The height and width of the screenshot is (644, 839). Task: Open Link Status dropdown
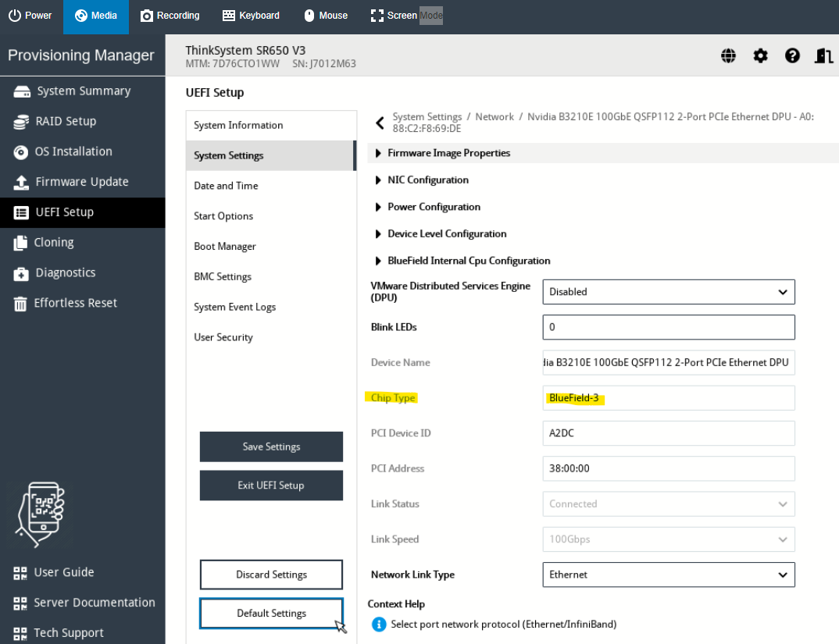point(669,504)
